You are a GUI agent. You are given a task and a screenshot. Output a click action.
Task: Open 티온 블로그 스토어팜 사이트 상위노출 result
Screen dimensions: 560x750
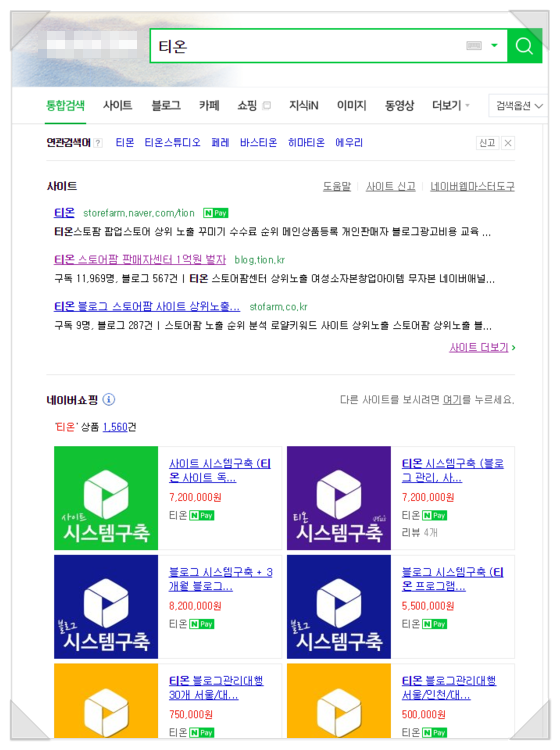tap(147, 307)
